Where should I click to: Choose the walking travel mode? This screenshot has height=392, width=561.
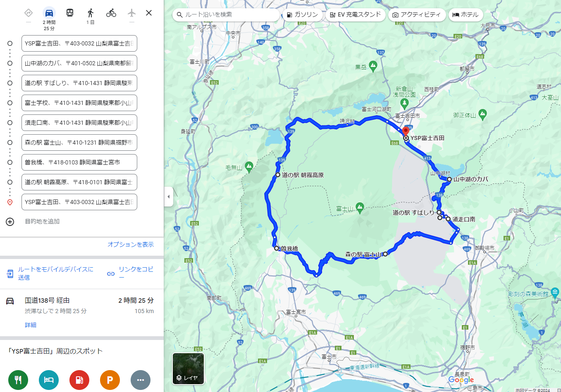[91, 13]
